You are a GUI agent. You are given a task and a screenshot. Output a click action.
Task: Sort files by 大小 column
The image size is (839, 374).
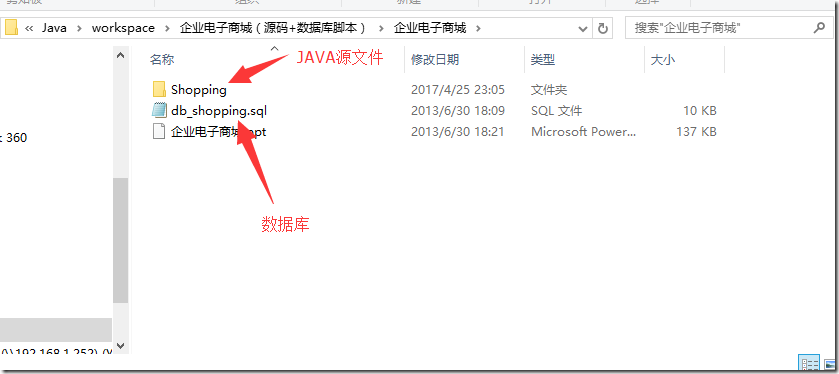tap(662, 59)
